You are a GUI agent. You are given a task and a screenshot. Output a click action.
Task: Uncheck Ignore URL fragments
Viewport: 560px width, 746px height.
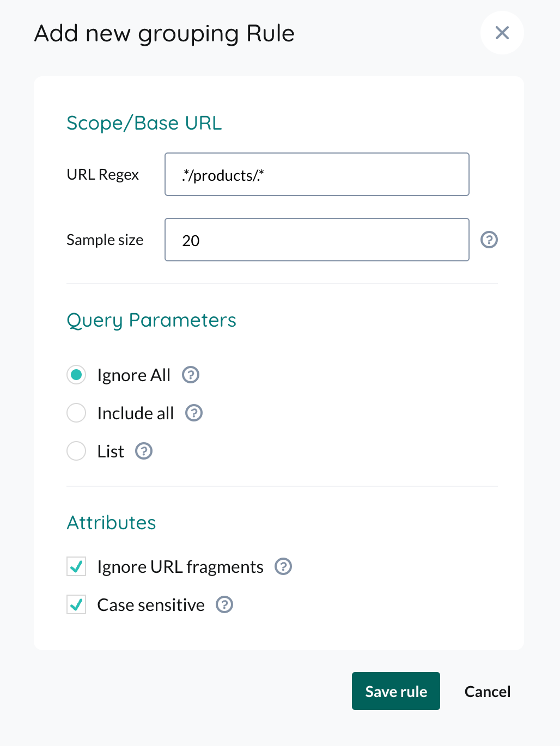tap(76, 566)
